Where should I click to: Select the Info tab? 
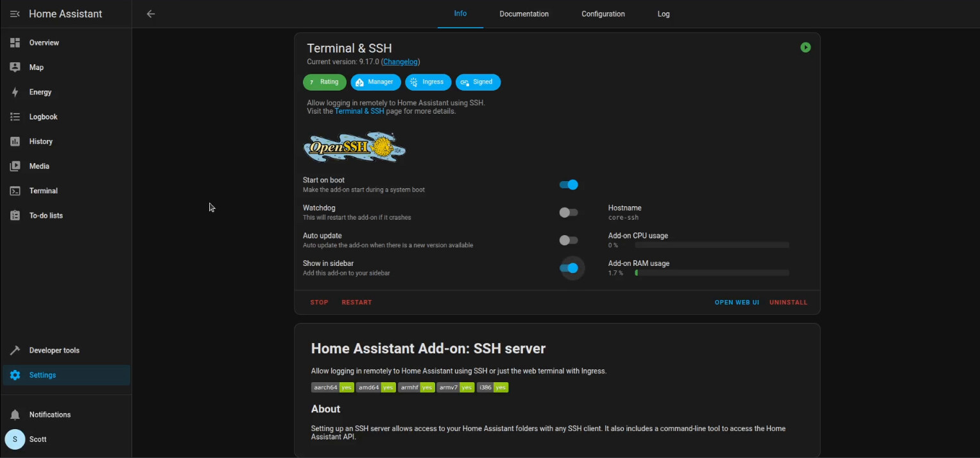click(x=460, y=14)
